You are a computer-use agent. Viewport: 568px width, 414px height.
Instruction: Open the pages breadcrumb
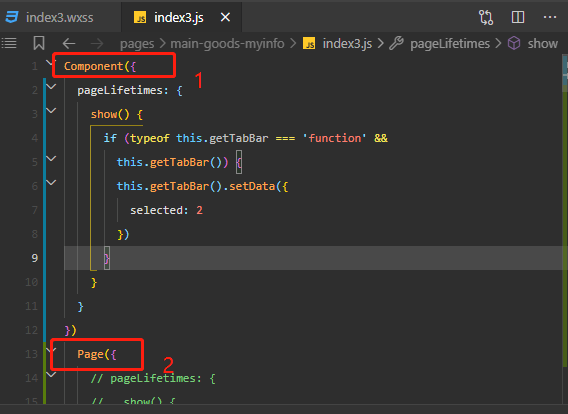point(137,44)
